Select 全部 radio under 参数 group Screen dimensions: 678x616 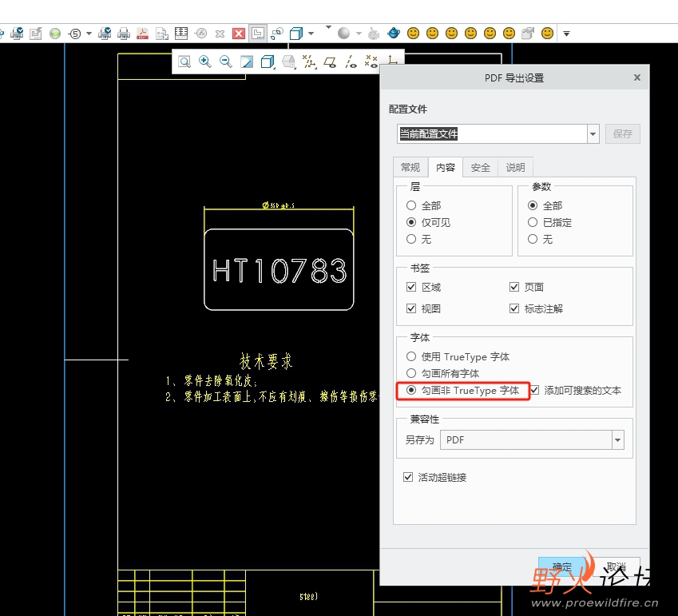tap(533, 205)
